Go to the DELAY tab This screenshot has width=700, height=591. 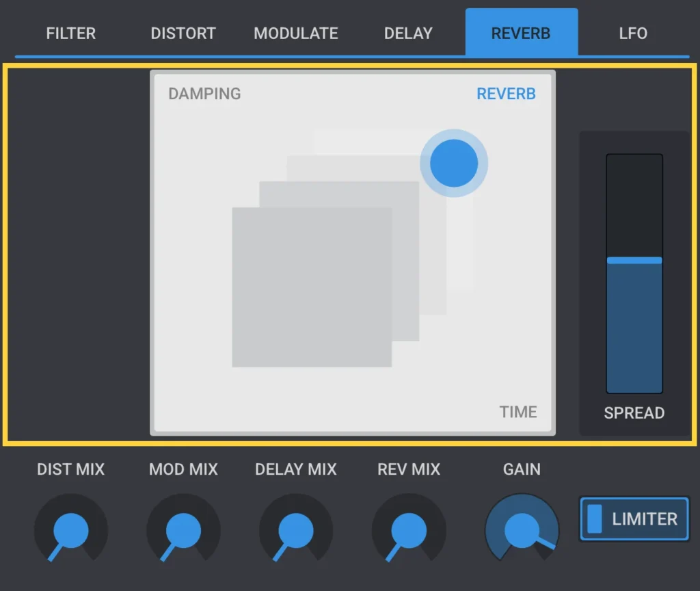pyautogui.click(x=408, y=33)
